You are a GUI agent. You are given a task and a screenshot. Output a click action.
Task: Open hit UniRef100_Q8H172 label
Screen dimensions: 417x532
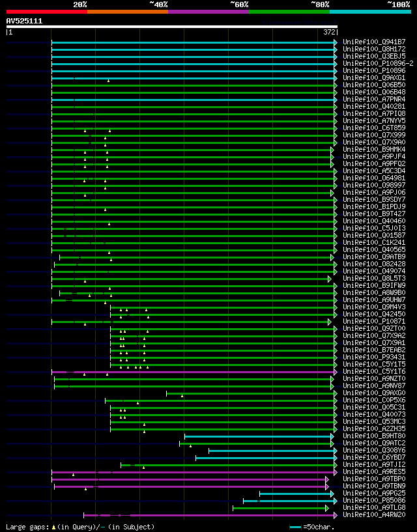click(x=374, y=49)
